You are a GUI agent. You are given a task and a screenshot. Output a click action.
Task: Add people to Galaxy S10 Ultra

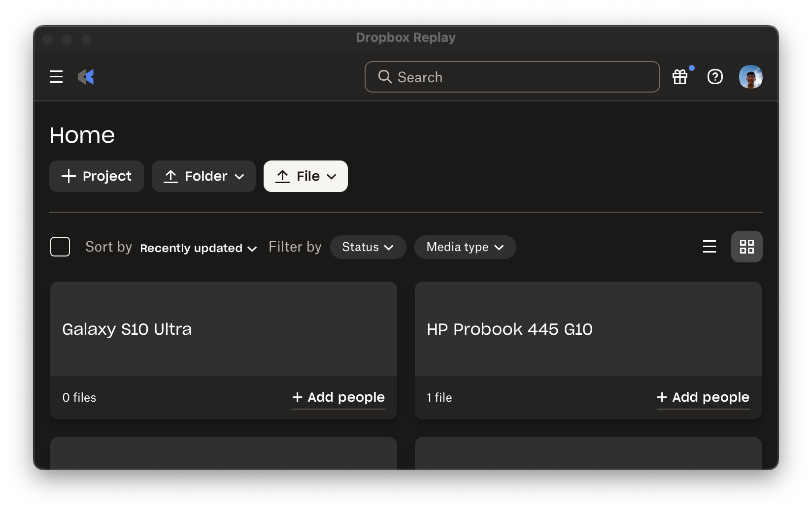(x=338, y=397)
